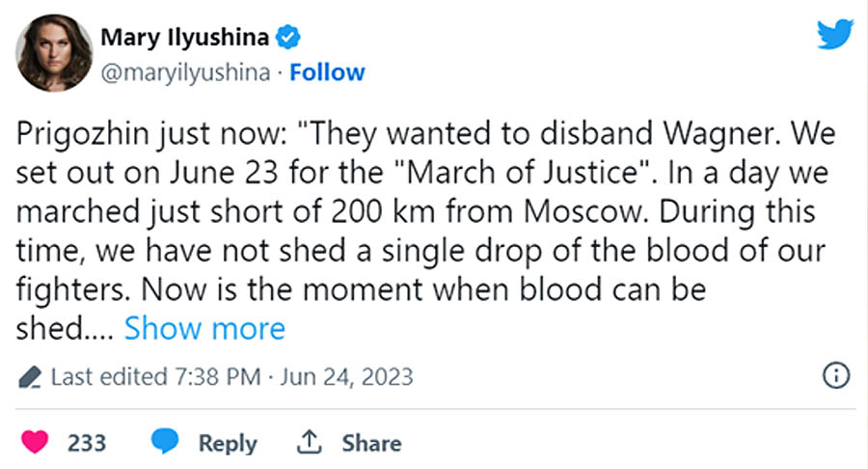
Task: Click the Reply speech bubble icon
Action: [166, 443]
